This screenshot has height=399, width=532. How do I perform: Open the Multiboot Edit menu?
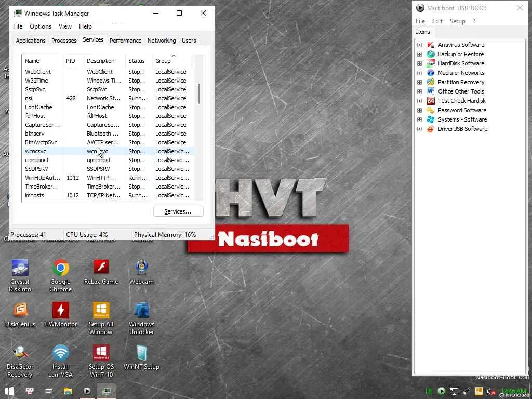click(x=437, y=21)
